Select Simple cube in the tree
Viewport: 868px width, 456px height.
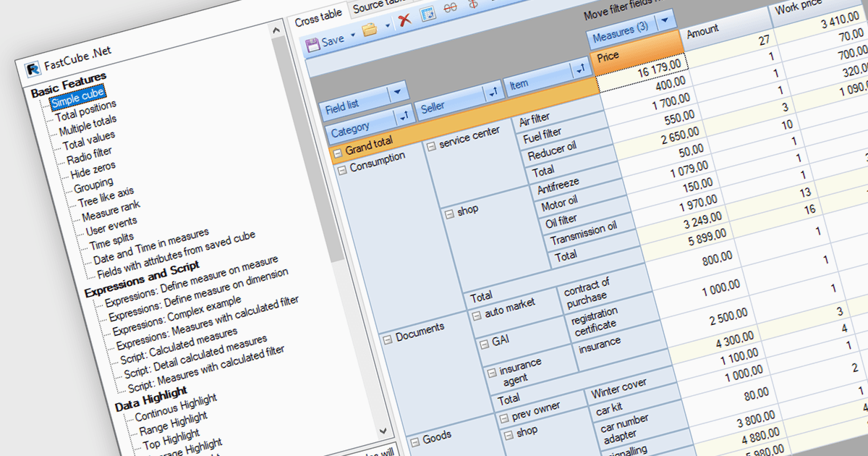click(77, 96)
